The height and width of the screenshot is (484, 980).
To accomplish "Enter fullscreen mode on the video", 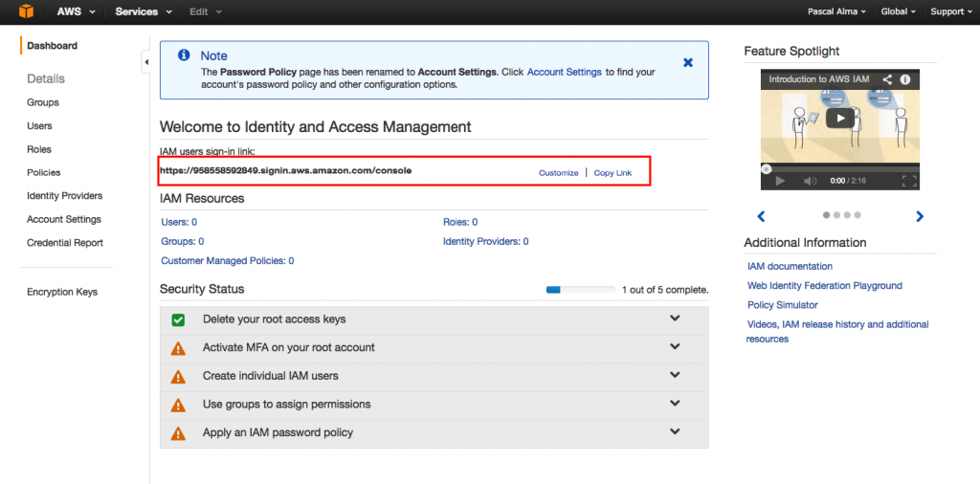I will [909, 181].
